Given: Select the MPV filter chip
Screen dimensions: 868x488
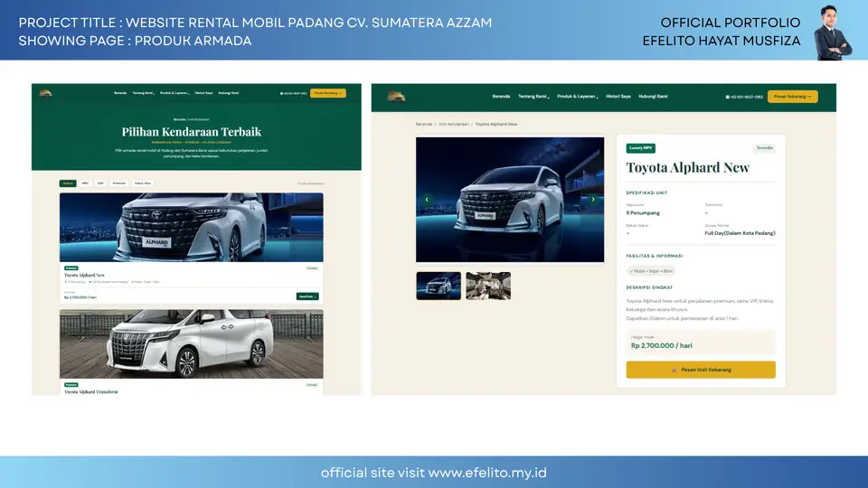Looking at the screenshot, I should pyautogui.click(x=85, y=183).
